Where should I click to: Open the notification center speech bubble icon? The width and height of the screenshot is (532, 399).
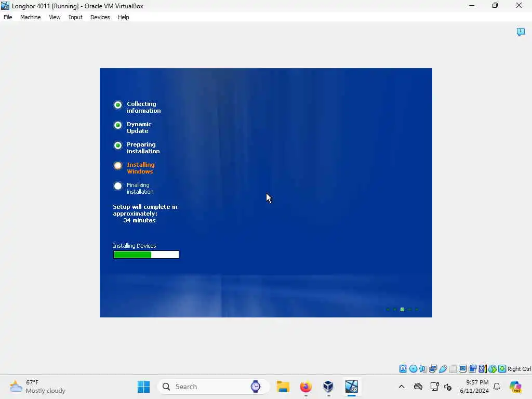click(x=521, y=32)
